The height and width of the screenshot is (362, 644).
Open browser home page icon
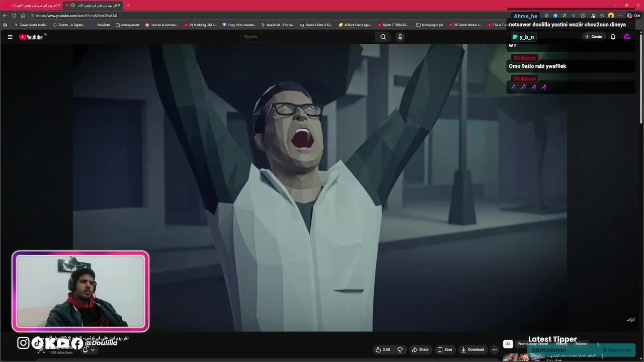tap(23, 16)
